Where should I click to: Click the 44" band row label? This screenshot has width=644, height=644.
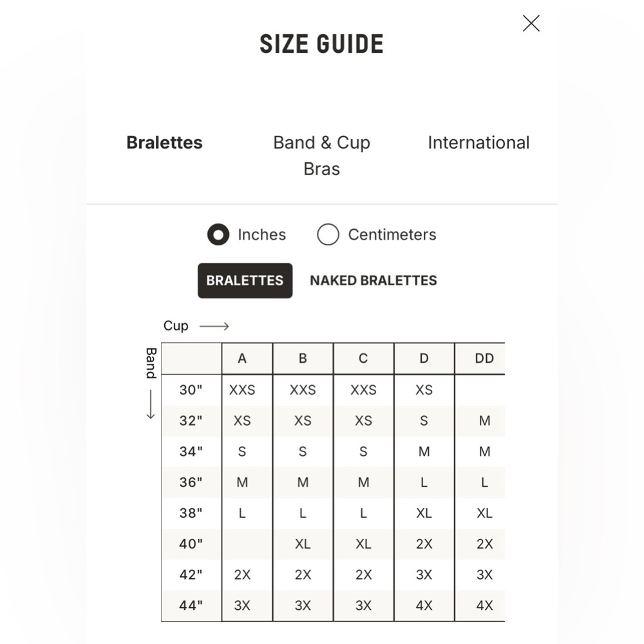click(191, 605)
